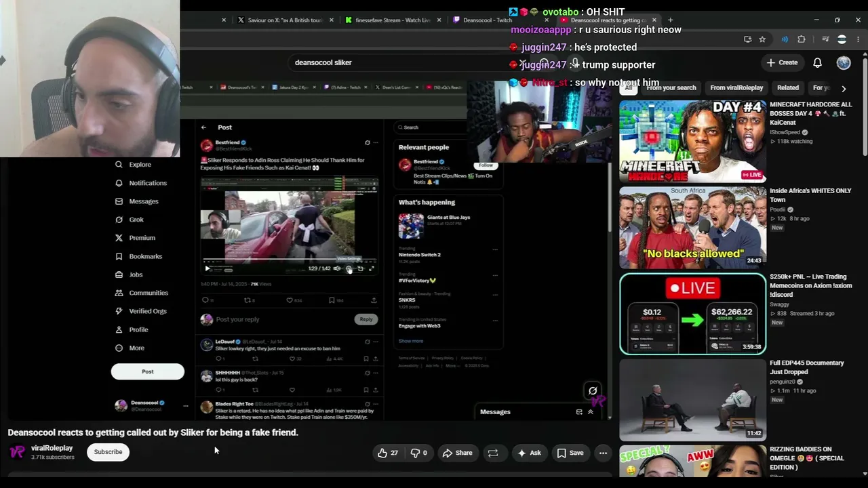This screenshot has width=868, height=488.
Task: Subscribe to the viralRoleplay channel
Action: 108,452
